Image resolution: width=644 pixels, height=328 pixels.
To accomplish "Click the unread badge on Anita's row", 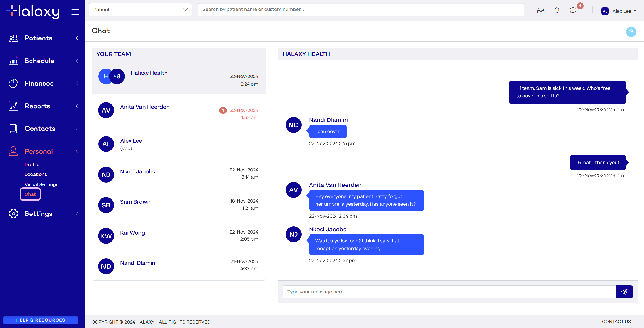I will (x=223, y=110).
